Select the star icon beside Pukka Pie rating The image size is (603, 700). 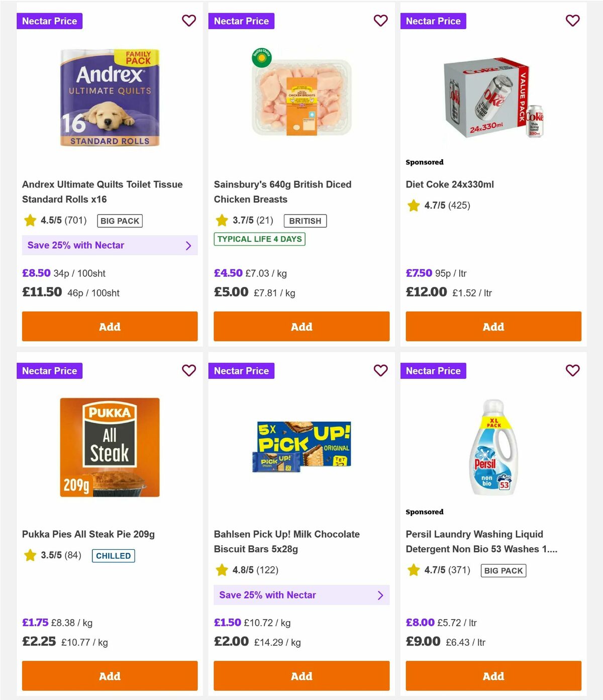click(x=29, y=555)
